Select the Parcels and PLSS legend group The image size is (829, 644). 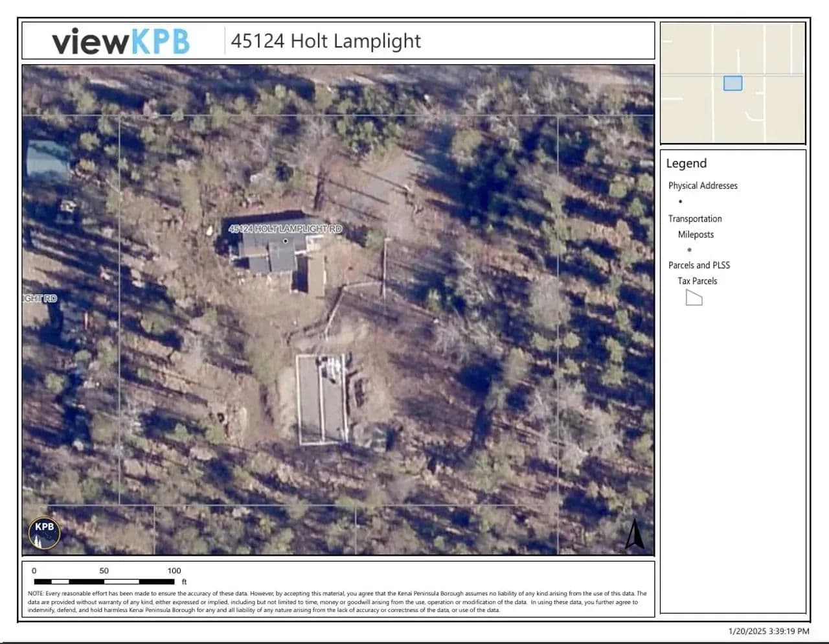pos(699,265)
